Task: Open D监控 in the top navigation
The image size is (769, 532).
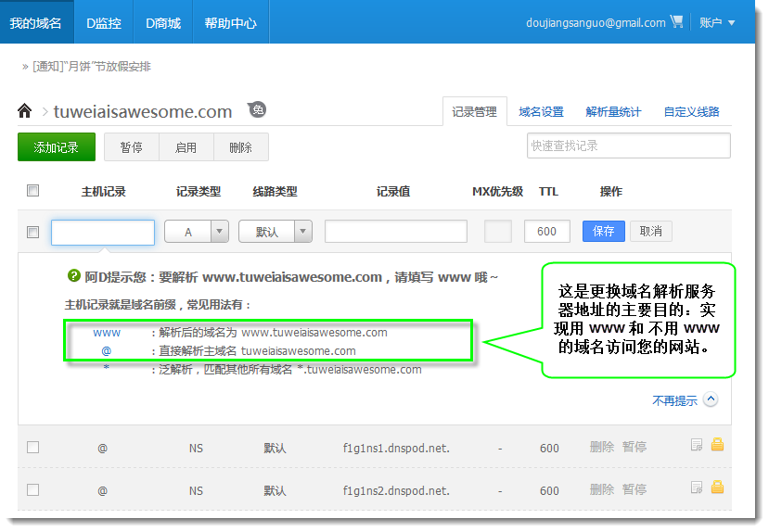Action: coord(104,23)
